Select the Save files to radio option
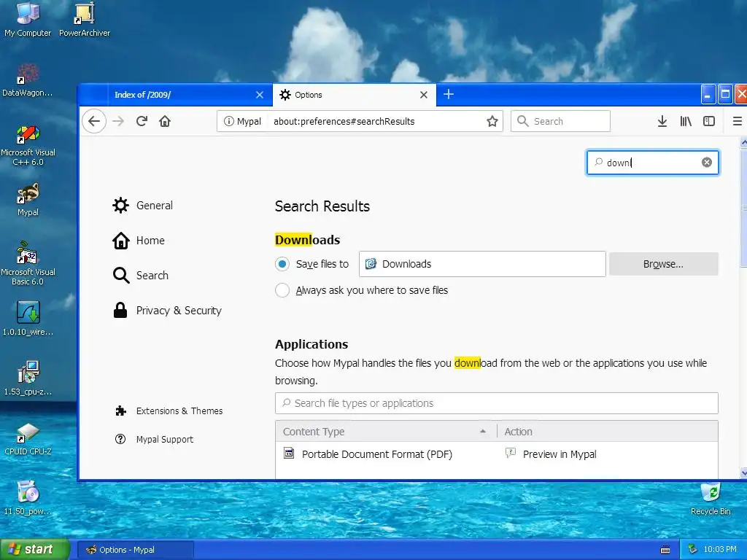Image resolution: width=747 pixels, height=560 pixels. point(282,264)
